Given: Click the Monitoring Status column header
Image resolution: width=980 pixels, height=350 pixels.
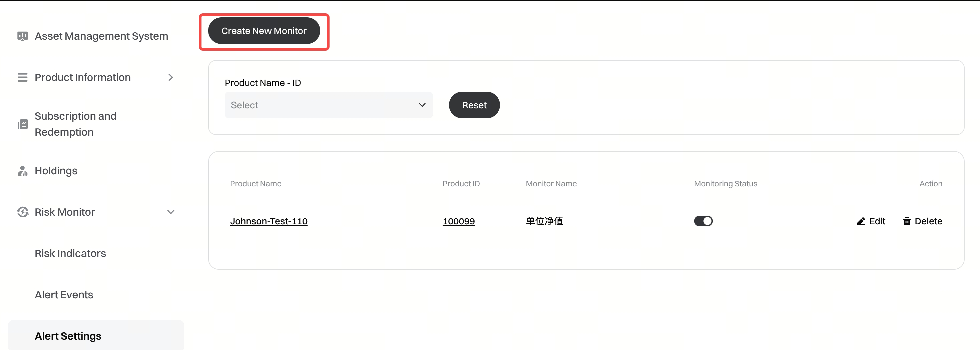Looking at the screenshot, I should coord(725,184).
